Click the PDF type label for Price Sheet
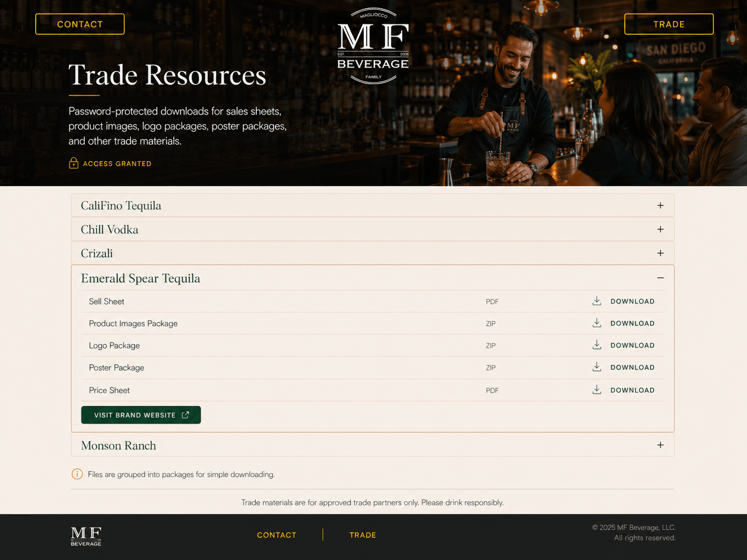The width and height of the screenshot is (747, 560). point(492,390)
